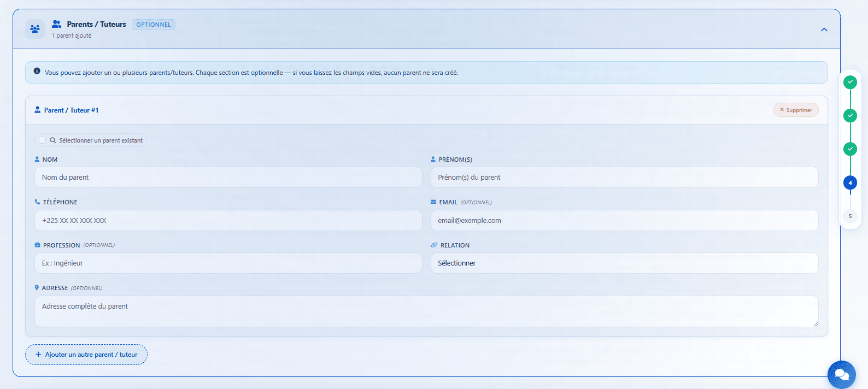Click the phone icon next to TÉLÉPHONE label
The image size is (868, 389).
[37, 202]
